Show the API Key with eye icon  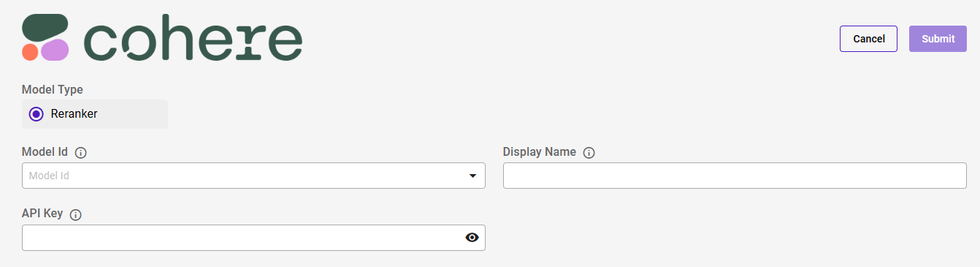coord(472,237)
